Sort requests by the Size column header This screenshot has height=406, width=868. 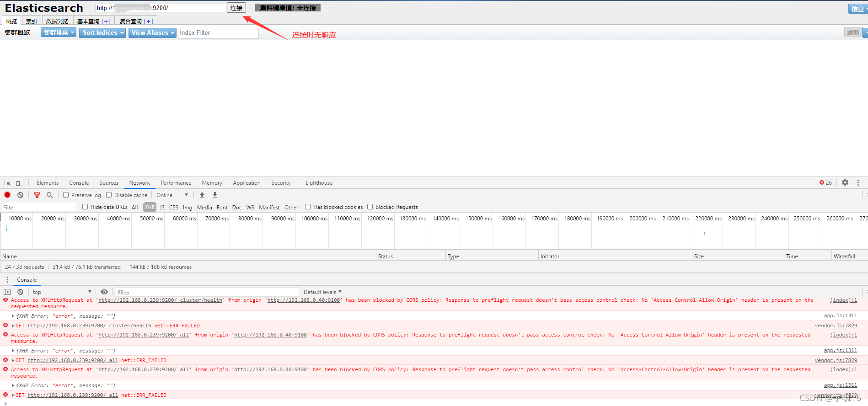738,256
